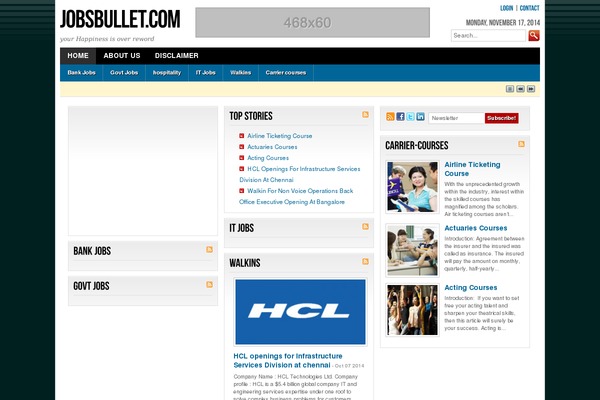The image size is (600, 400).
Task: Focus the Search input field
Action: (x=488, y=36)
